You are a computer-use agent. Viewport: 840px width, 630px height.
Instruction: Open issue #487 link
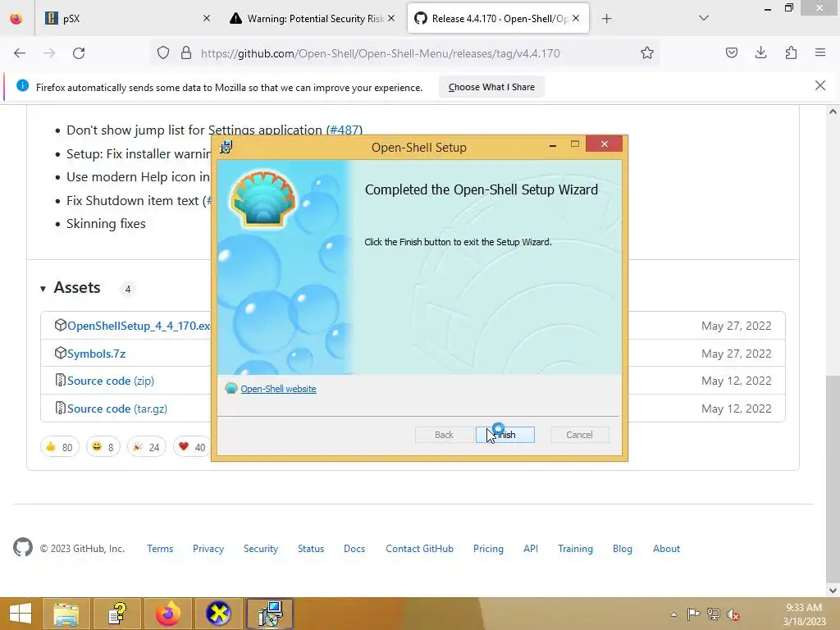(344, 130)
